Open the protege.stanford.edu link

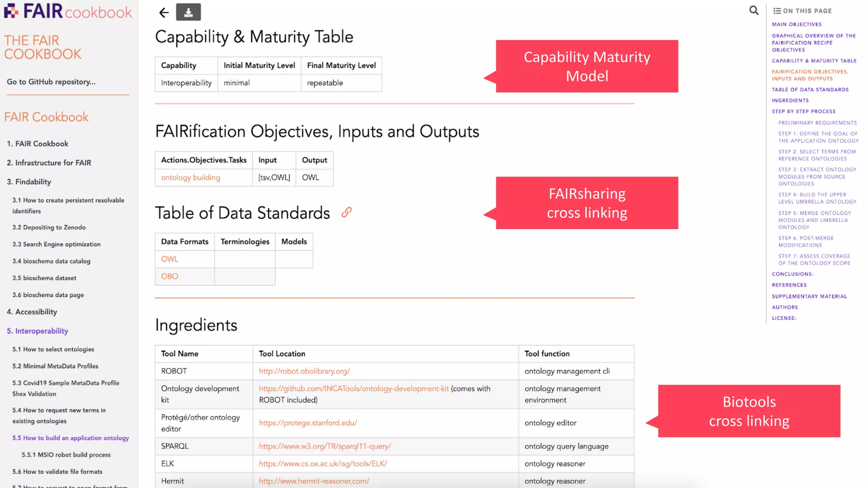point(308,423)
